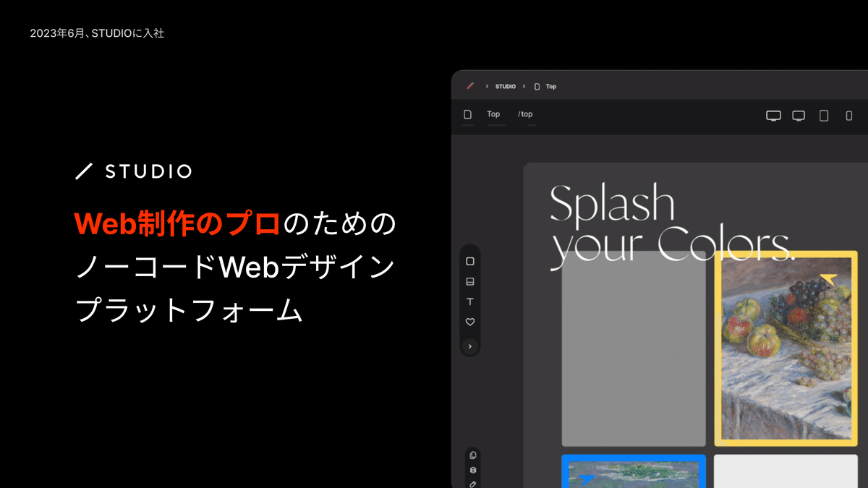Switch to small desktop viewport
The height and width of the screenshot is (488, 868).
(x=799, y=116)
